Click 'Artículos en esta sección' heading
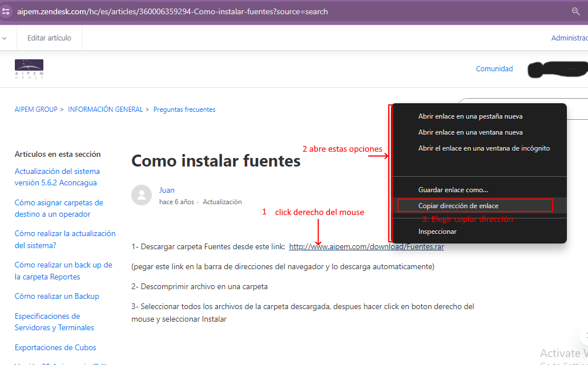Screen dimensions: 588x365 coord(58,154)
